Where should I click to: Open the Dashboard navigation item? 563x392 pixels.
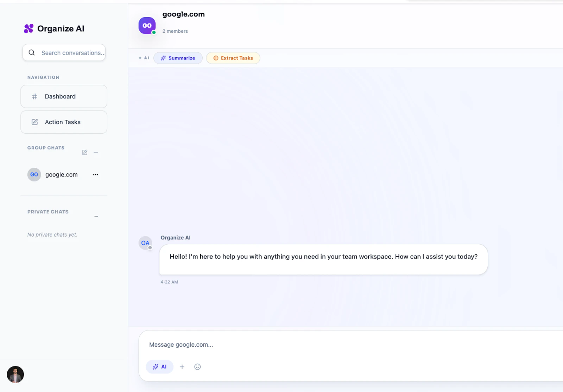(x=64, y=96)
